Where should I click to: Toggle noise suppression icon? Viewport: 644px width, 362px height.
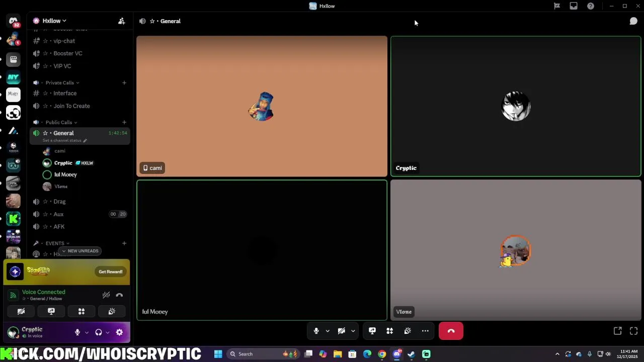(106, 295)
